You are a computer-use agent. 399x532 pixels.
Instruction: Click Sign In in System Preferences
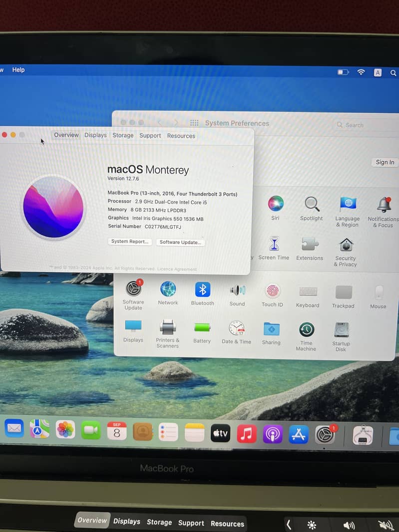pyautogui.click(x=385, y=162)
